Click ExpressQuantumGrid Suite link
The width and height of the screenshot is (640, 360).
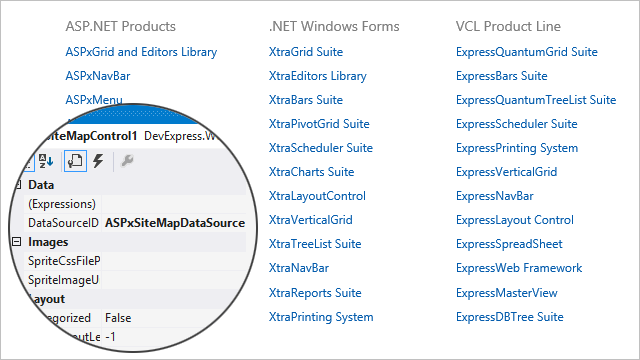pyautogui.click(x=527, y=52)
